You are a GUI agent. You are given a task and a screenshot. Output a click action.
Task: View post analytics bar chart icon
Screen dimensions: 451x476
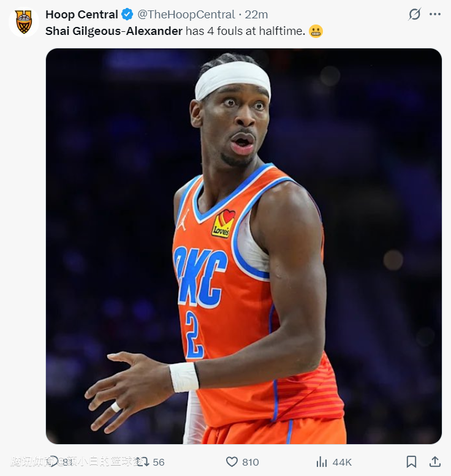(321, 462)
